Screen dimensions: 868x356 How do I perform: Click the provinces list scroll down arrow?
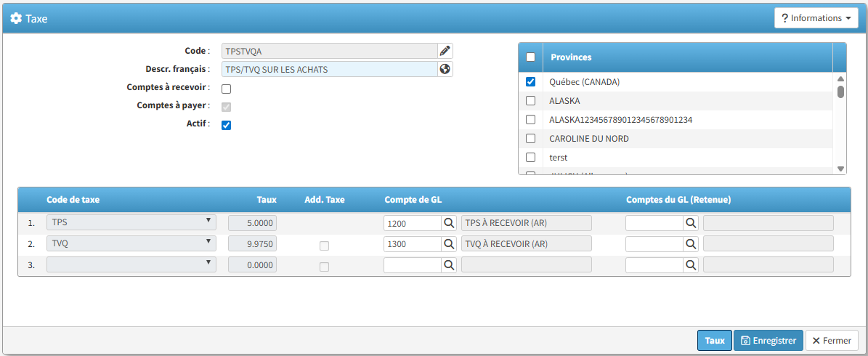(840, 169)
